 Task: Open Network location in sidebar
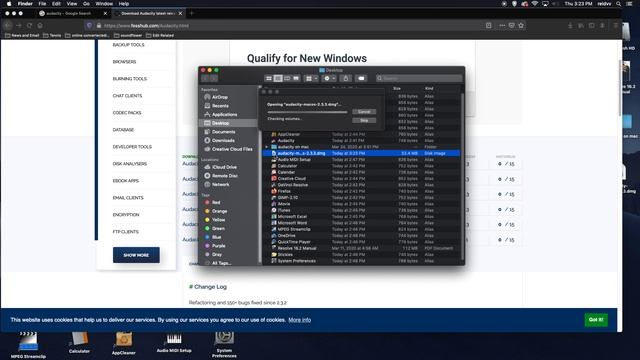220,184
